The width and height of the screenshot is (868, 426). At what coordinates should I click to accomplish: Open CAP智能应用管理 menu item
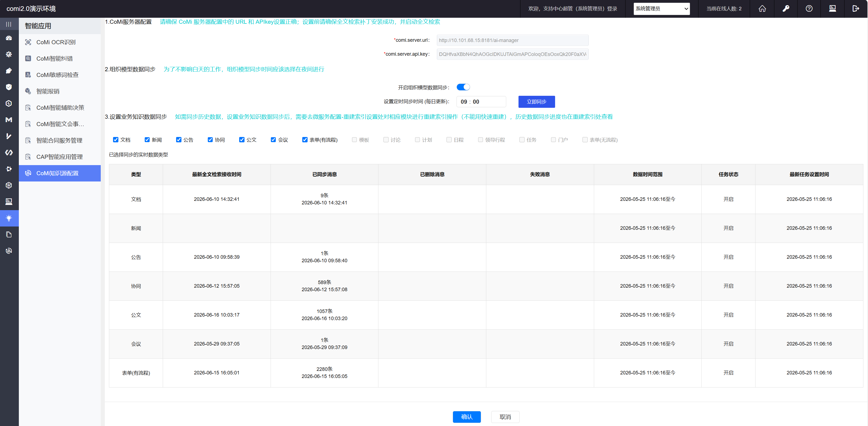pyautogui.click(x=60, y=157)
